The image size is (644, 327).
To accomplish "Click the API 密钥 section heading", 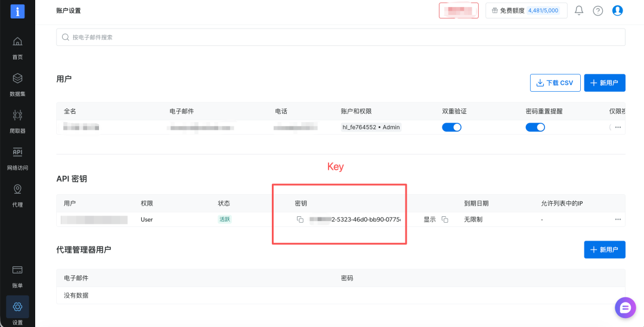I will click(72, 179).
